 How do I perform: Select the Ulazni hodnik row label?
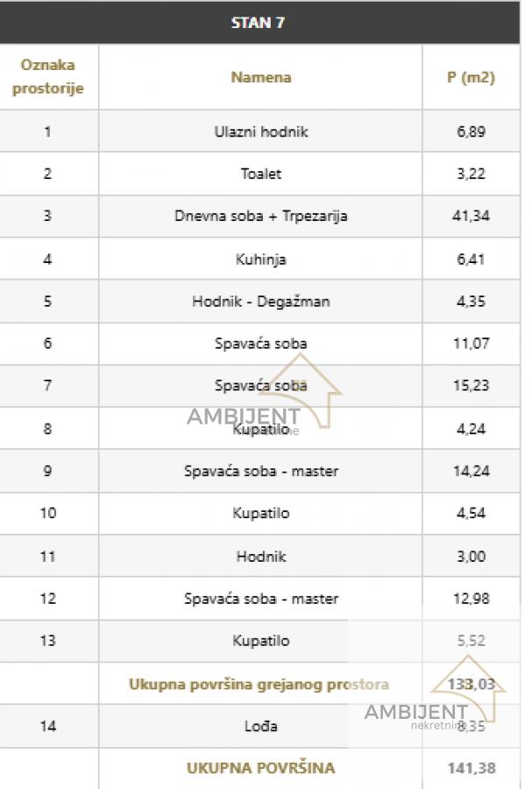point(261,131)
